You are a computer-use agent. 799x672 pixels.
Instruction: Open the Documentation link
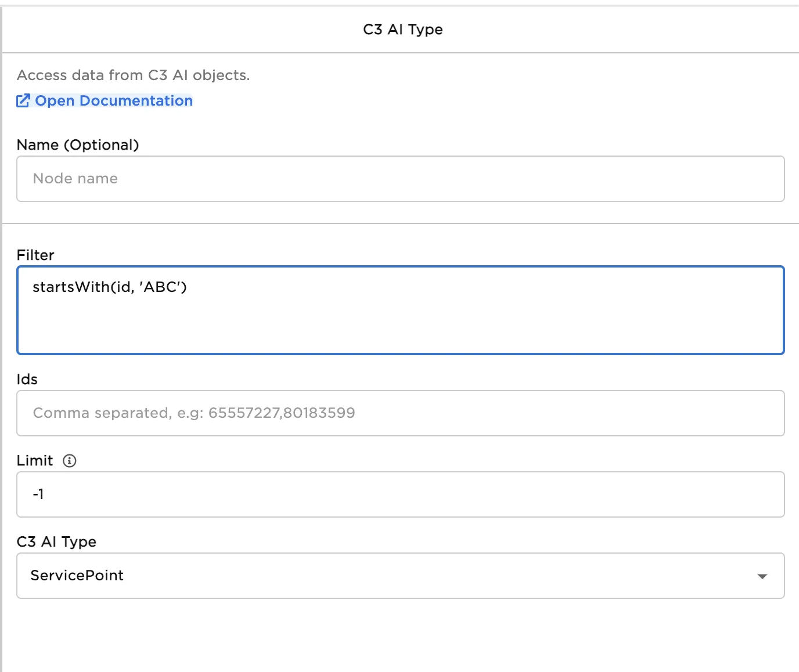coord(114,101)
